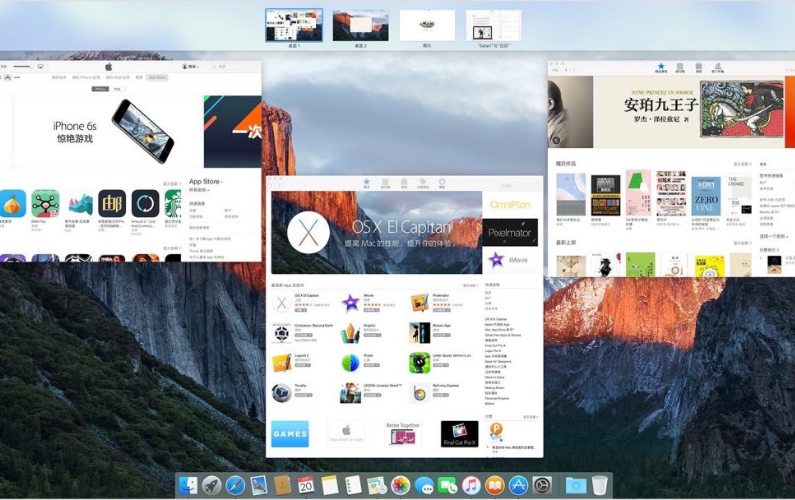
Task: Open Pixelmator app icon in list
Action: (x=419, y=303)
